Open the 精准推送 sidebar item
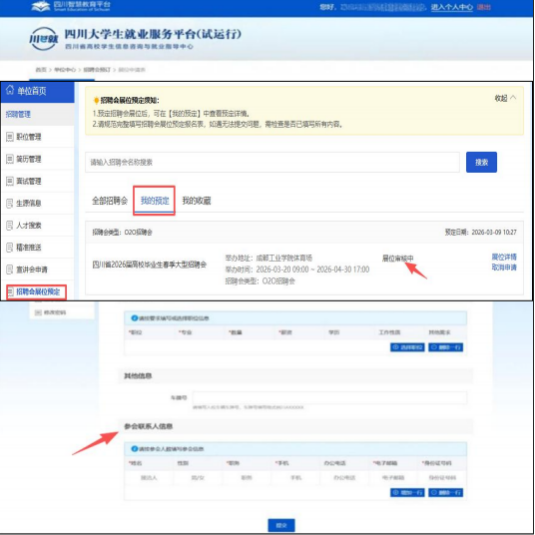This screenshot has height=535, width=535. click(x=29, y=247)
